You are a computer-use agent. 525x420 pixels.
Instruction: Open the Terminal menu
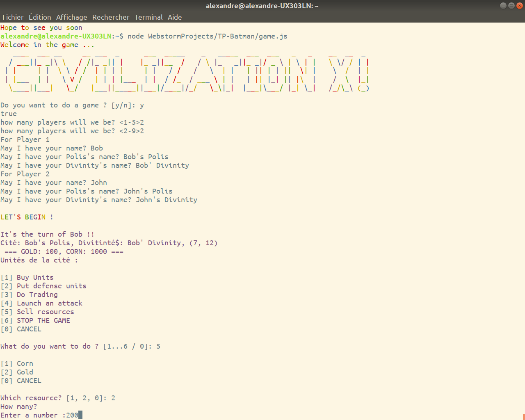pyautogui.click(x=148, y=17)
